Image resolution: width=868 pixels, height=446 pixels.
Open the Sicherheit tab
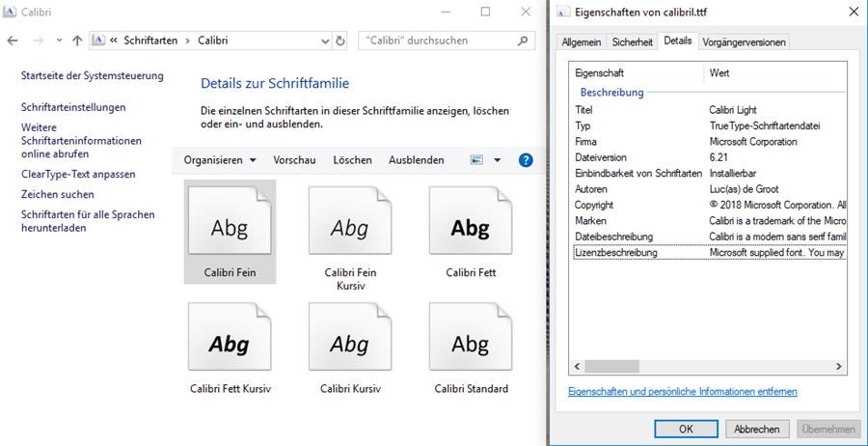(632, 42)
